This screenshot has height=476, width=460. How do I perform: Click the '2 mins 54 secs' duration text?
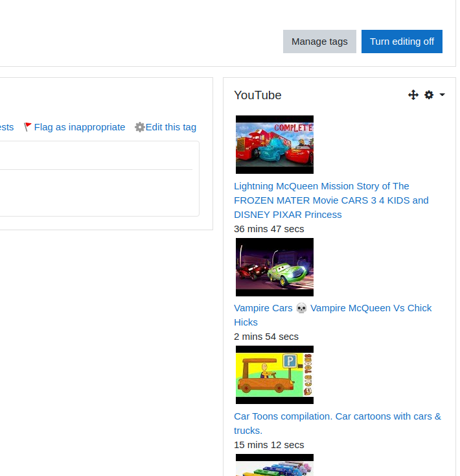(x=266, y=337)
